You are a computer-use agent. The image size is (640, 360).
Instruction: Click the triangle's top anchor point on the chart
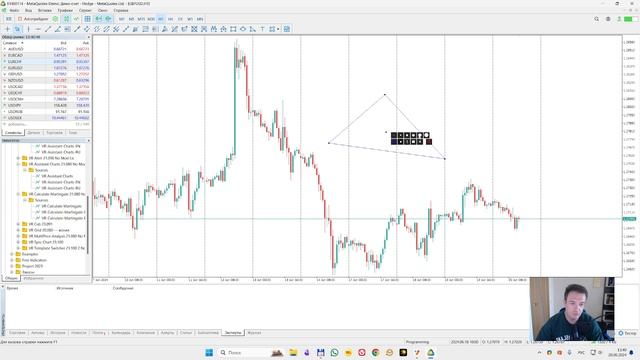coord(384,95)
